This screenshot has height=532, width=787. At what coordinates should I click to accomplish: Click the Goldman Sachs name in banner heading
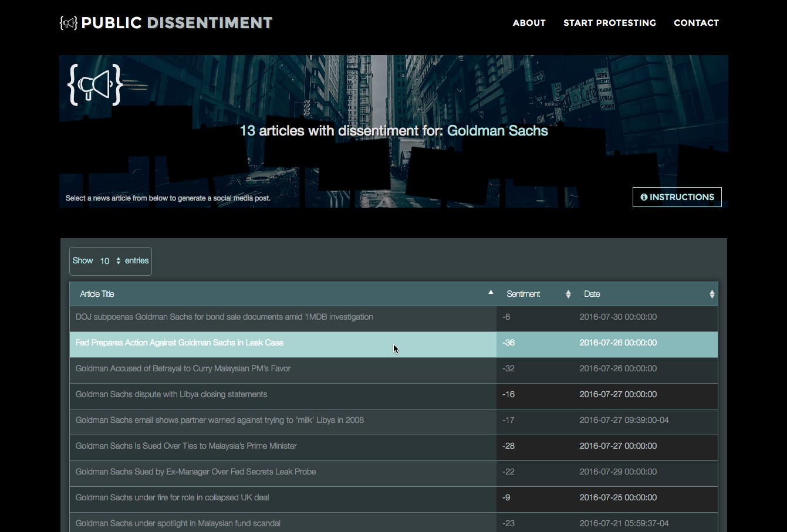(x=498, y=131)
